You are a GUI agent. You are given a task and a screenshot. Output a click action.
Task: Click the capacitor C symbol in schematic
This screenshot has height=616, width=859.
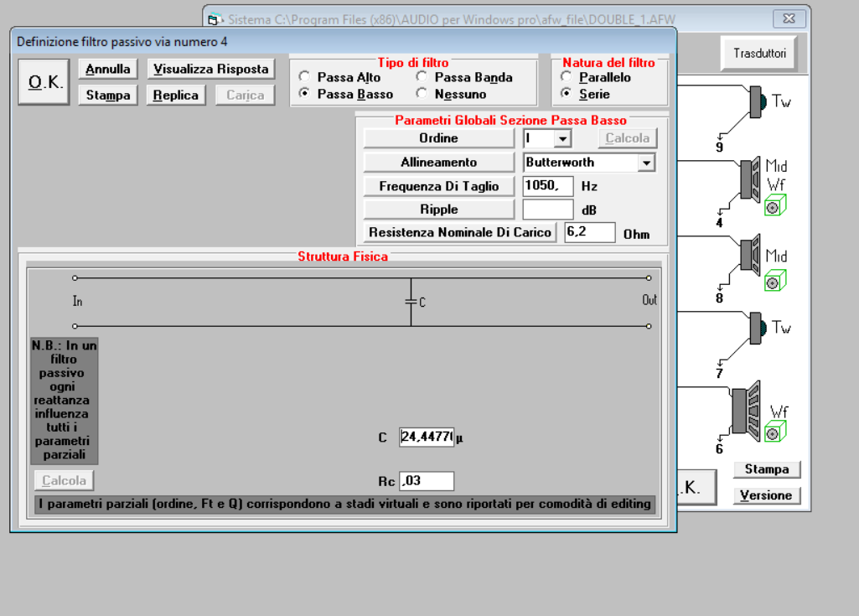pyautogui.click(x=411, y=302)
